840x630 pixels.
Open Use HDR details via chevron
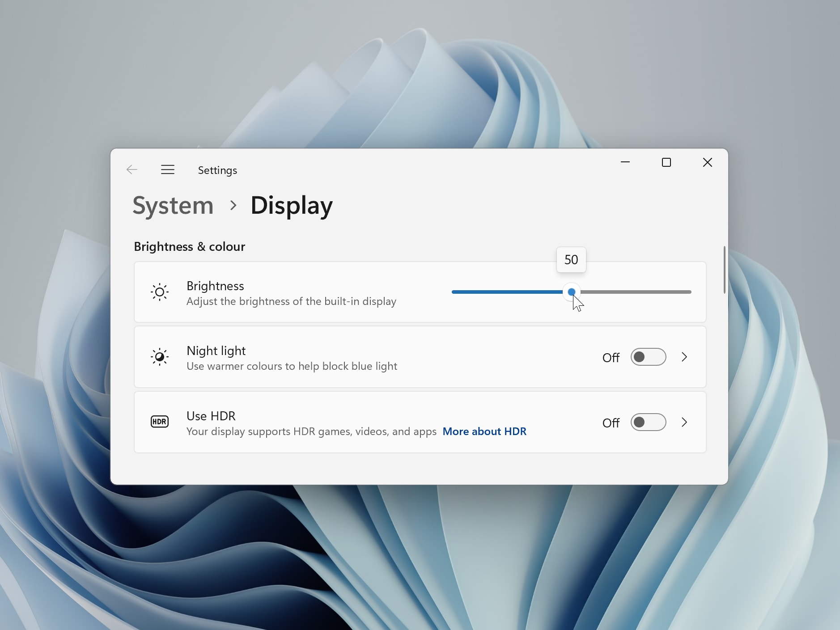(684, 422)
